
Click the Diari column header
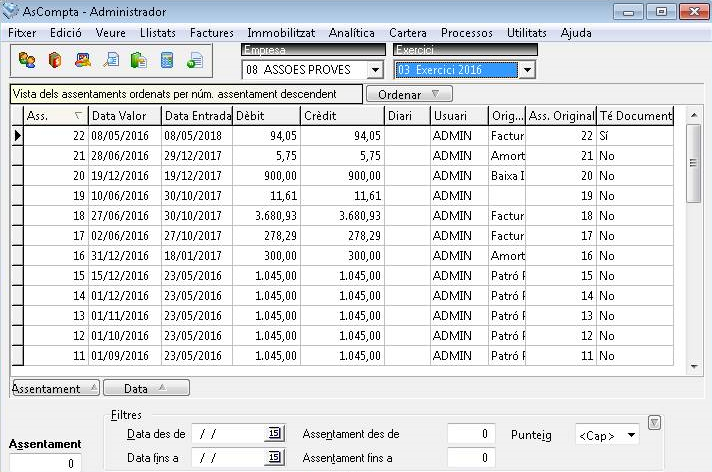(407, 116)
